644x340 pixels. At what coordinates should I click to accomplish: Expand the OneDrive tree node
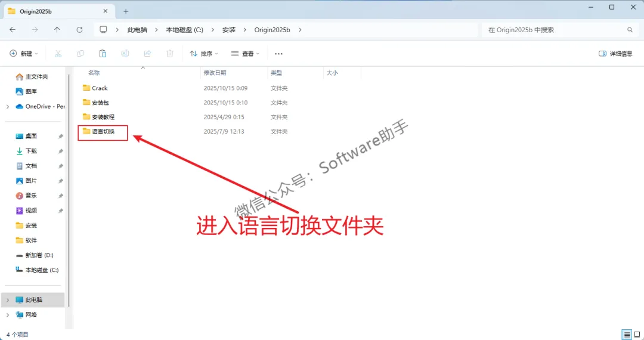click(x=8, y=106)
